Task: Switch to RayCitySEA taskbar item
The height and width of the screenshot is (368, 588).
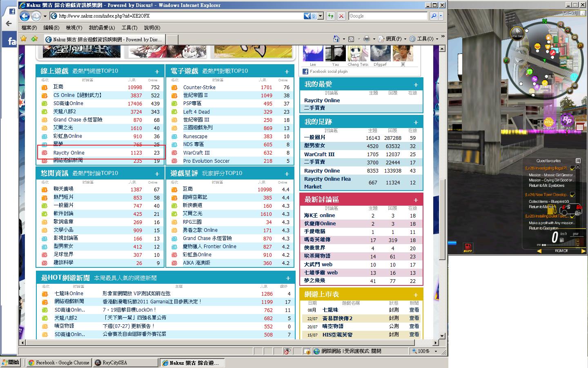Action: coord(126,363)
